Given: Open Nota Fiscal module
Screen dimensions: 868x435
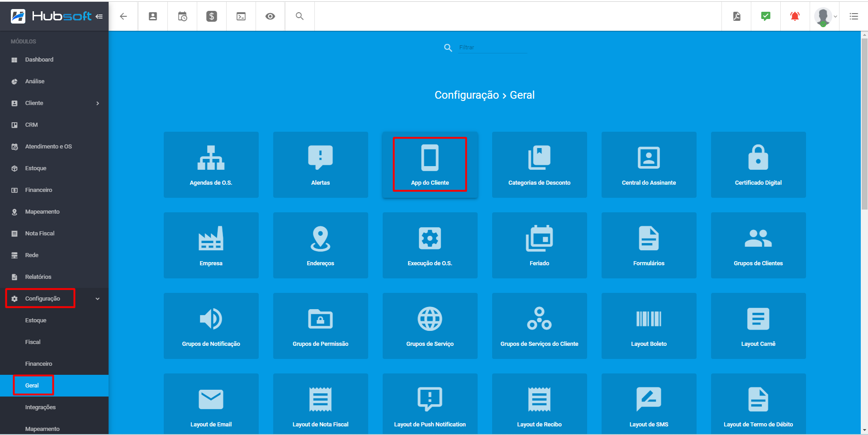Looking at the screenshot, I should [54, 234].
